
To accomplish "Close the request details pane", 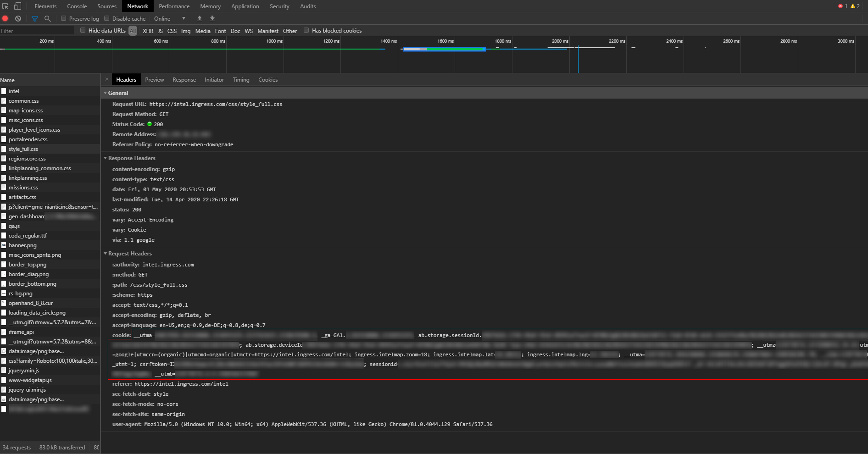I will click(x=107, y=79).
